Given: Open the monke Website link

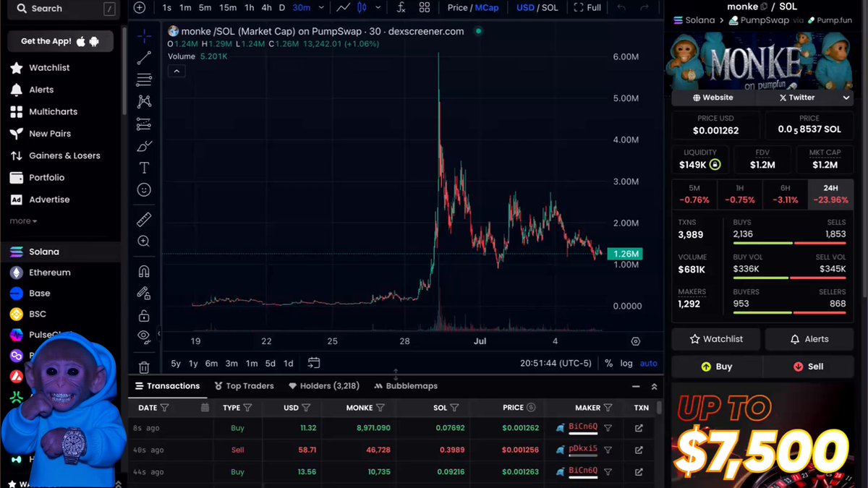Looking at the screenshot, I should 712,98.
